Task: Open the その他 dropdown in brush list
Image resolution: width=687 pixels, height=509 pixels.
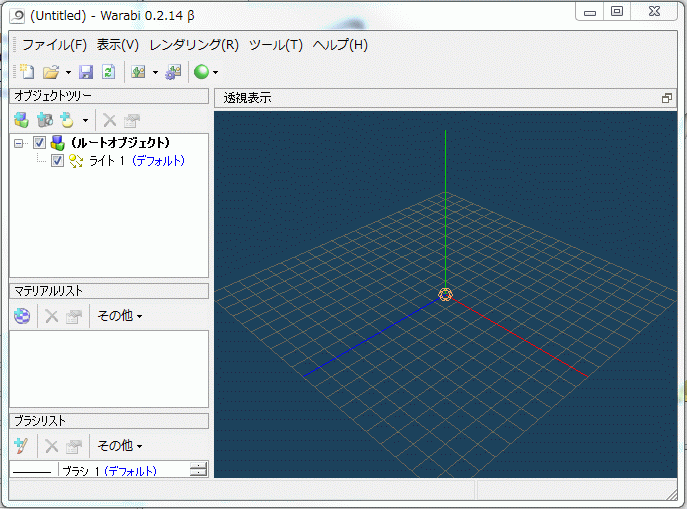Action: (x=120, y=446)
